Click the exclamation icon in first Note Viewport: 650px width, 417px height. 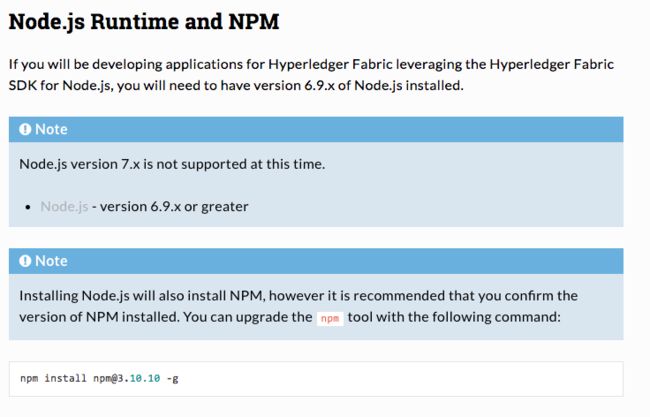click(x=25, y=129)
